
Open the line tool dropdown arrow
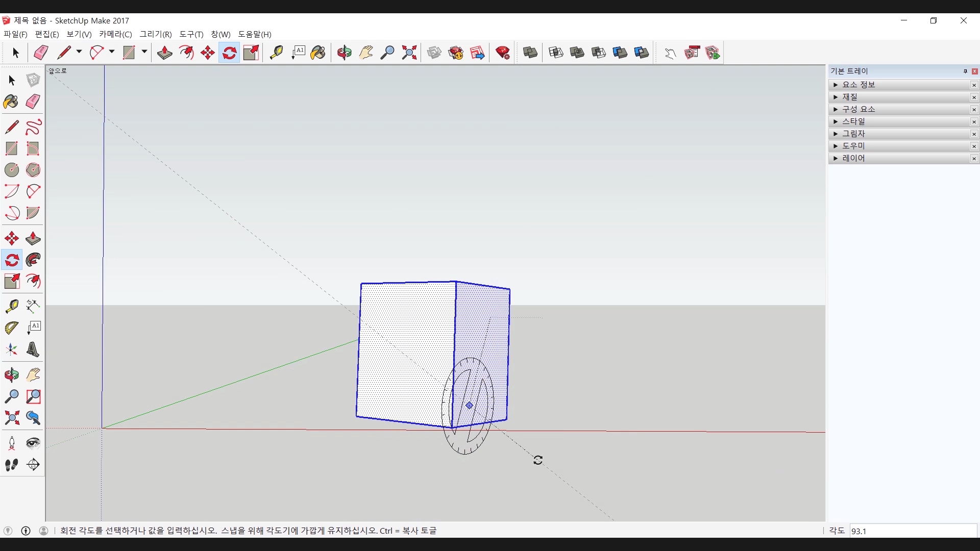click(x=79, y=52)
